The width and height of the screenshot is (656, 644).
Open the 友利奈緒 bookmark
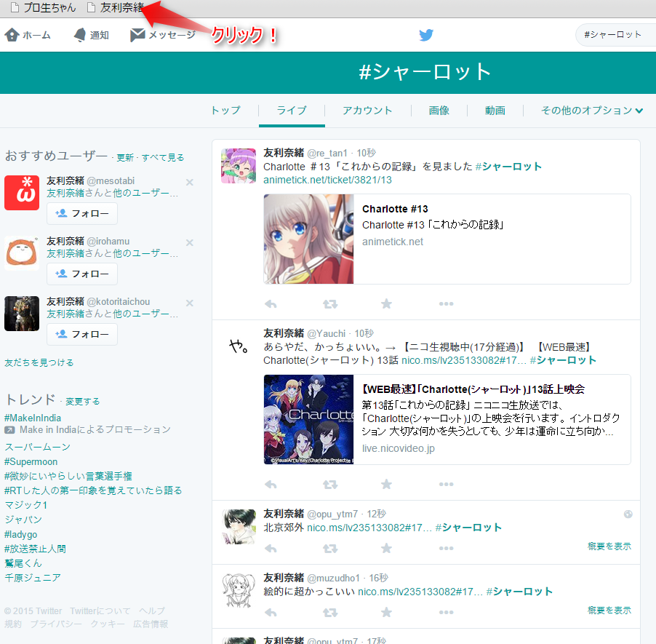coord(116,7)
